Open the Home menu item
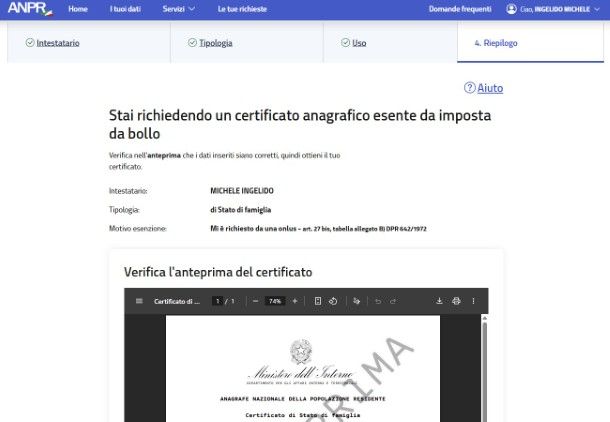Image resolution: width=610 pixels, height=422 pixels. (x=78, y=9)
